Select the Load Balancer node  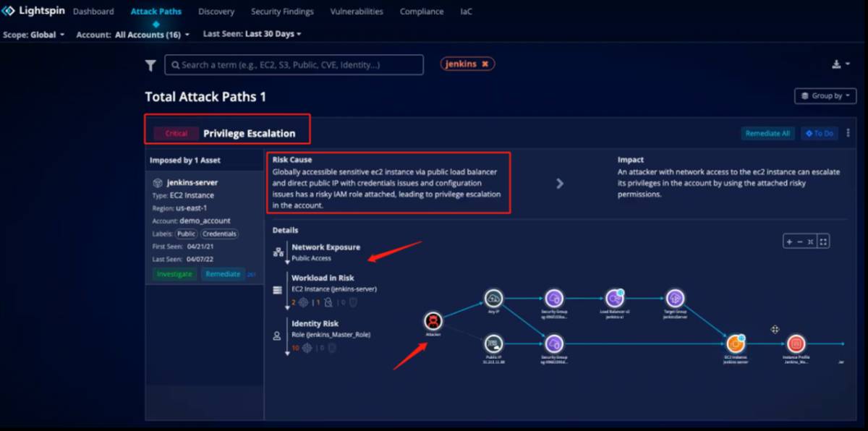615,298
